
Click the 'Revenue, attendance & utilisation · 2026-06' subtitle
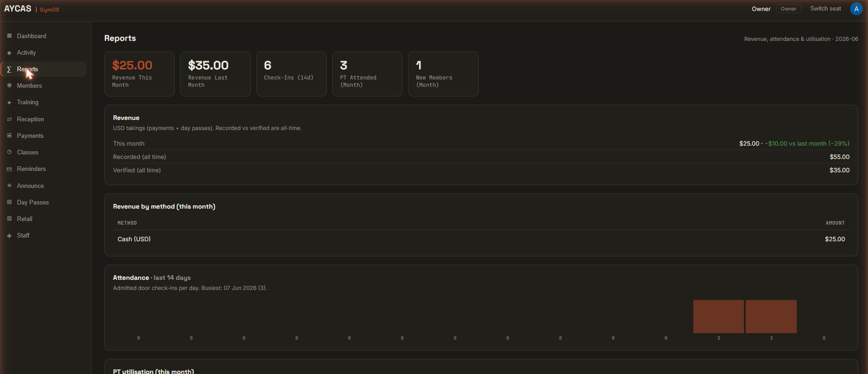click(x=801, y=39)
